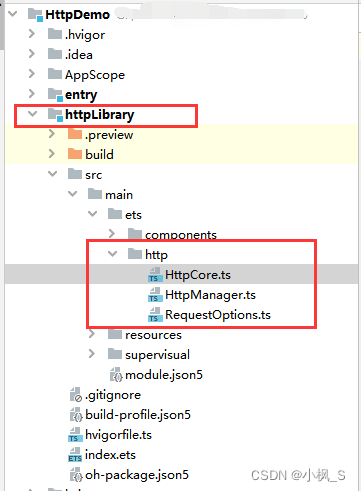Click the entry module folder icon

click(x=55, y=94)
